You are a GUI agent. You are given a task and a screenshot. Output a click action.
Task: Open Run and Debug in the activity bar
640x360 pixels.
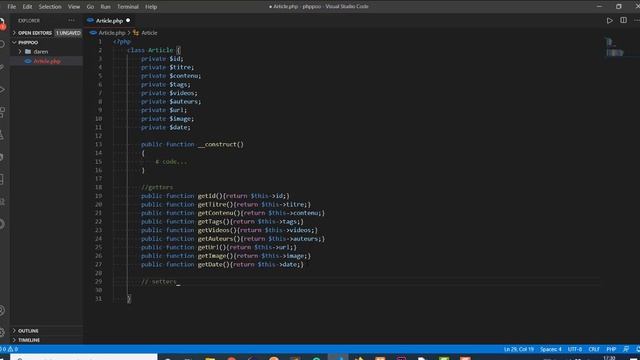point(2,89)
